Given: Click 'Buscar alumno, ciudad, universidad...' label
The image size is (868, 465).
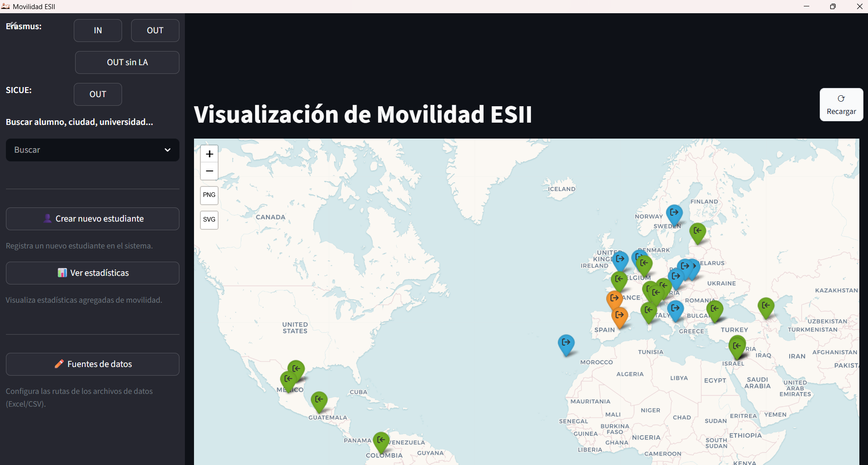Looking at the screenshot, I should pos(79,122).
